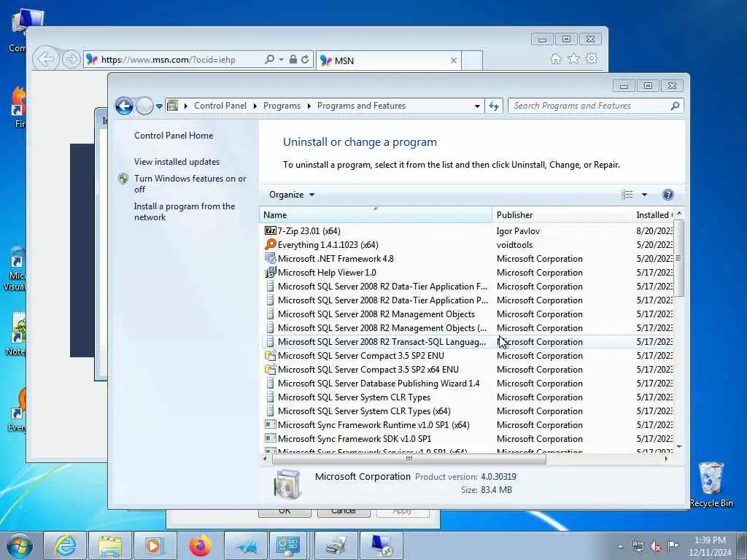Click the Control Panel icon in address bar
Screen dimensions: 747x560
click(x=173, y=106)
